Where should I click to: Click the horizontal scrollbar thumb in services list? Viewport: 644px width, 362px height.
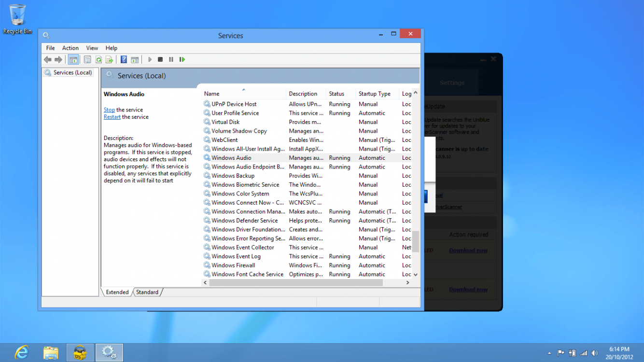pyautogui.click(x=296, y=282)
